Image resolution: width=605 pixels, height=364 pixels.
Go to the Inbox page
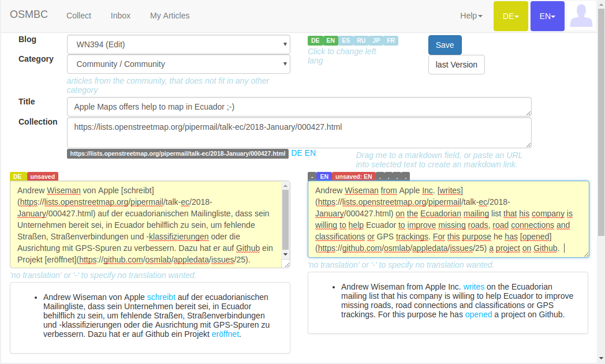point(121,16)
